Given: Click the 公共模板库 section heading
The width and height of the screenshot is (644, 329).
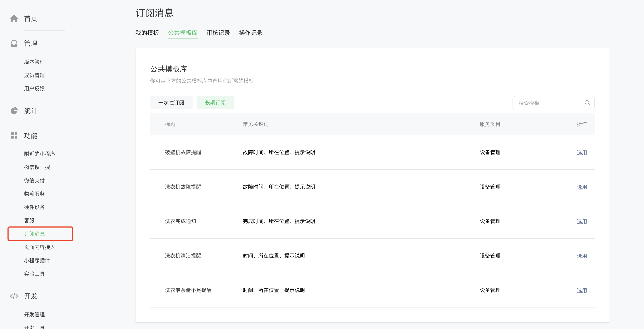Looking at the screenshot, I should pos(169,69).
